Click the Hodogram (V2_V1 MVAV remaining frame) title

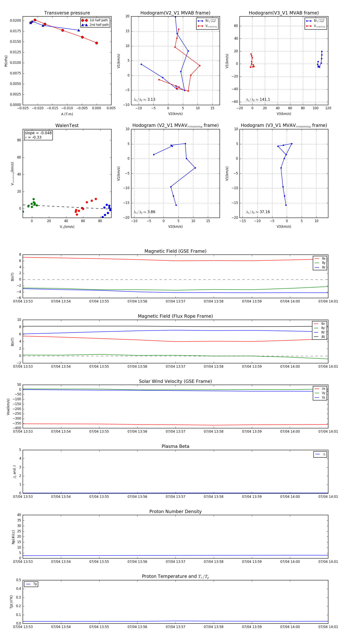click(x=175, y=125)
